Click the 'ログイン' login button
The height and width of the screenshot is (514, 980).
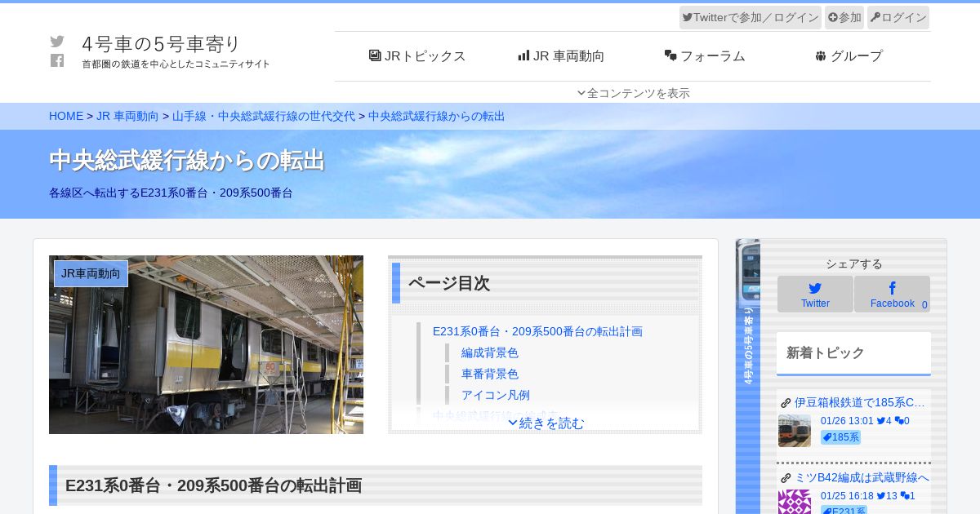coord(898,17)
